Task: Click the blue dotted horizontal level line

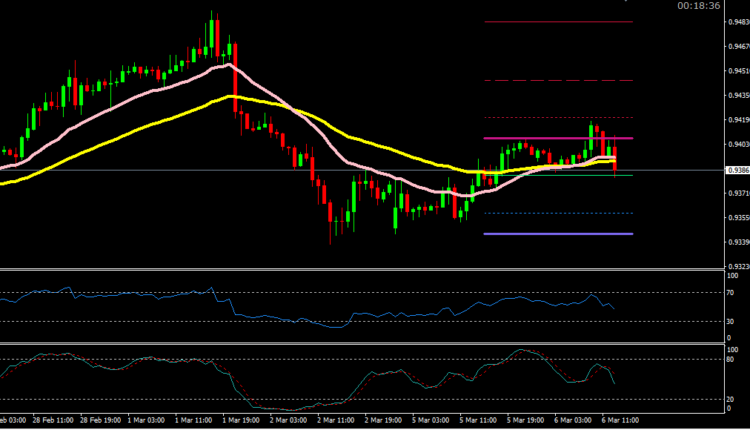Action: [x=540, y=213]
